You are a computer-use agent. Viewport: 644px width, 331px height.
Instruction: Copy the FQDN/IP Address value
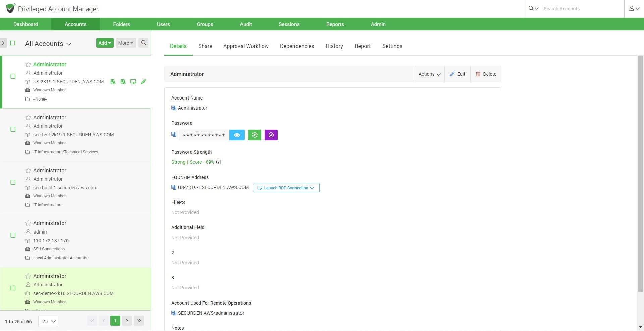pyautogui.click(x=174, y=187)
